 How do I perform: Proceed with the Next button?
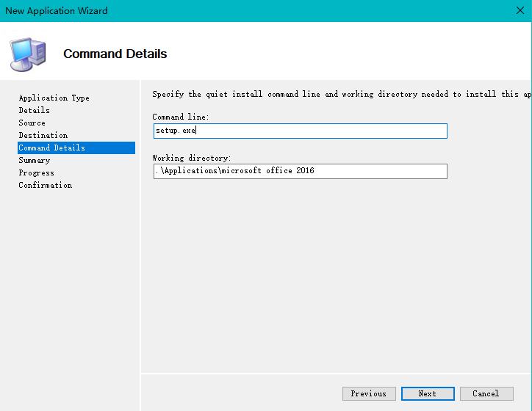coord(428,393)
